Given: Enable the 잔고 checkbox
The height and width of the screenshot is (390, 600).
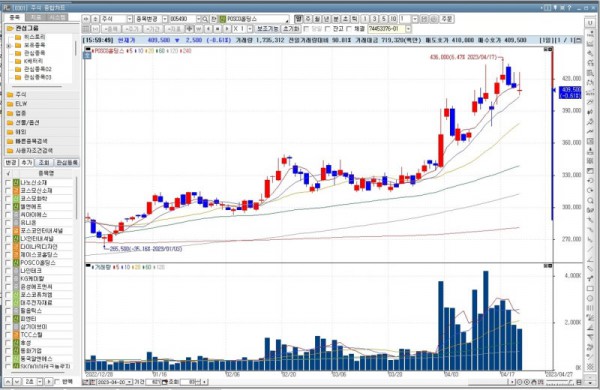Looking at the screenshot, I should [x=328, y=29].
